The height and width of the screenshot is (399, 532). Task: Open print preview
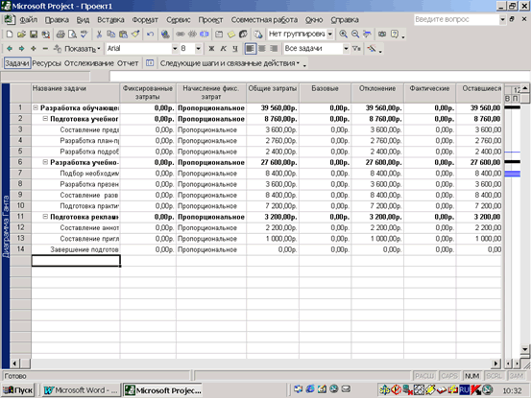pos(72,35)
